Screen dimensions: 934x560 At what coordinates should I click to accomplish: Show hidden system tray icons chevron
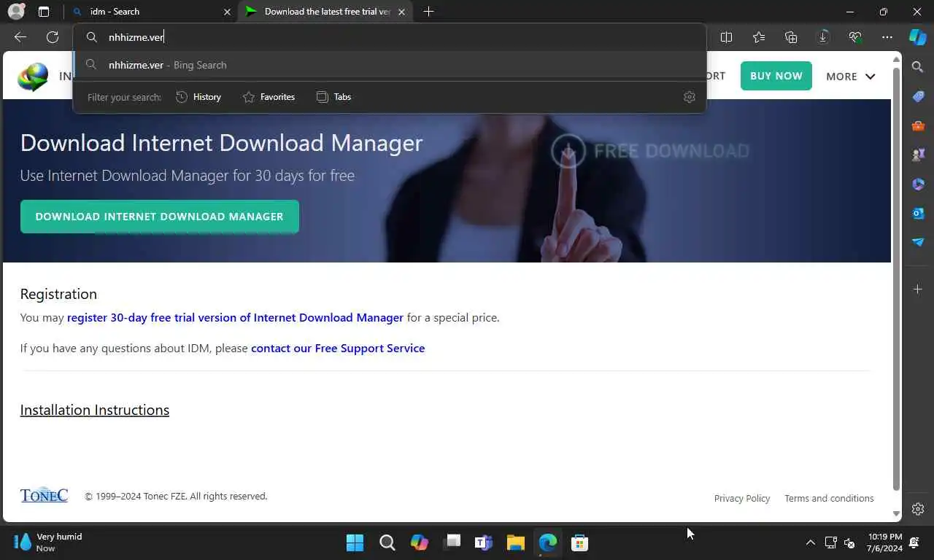pyautogui.click(x=810, y=542)
